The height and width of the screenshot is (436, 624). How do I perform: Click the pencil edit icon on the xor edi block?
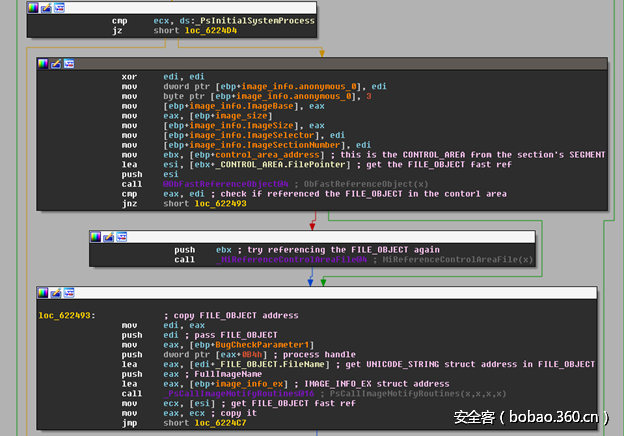point(55,63)
